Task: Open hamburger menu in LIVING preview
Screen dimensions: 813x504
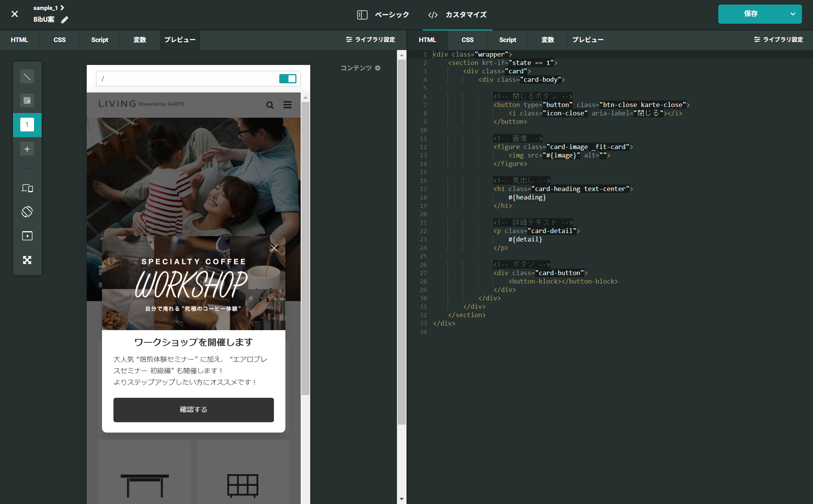Action: (287, 105)
